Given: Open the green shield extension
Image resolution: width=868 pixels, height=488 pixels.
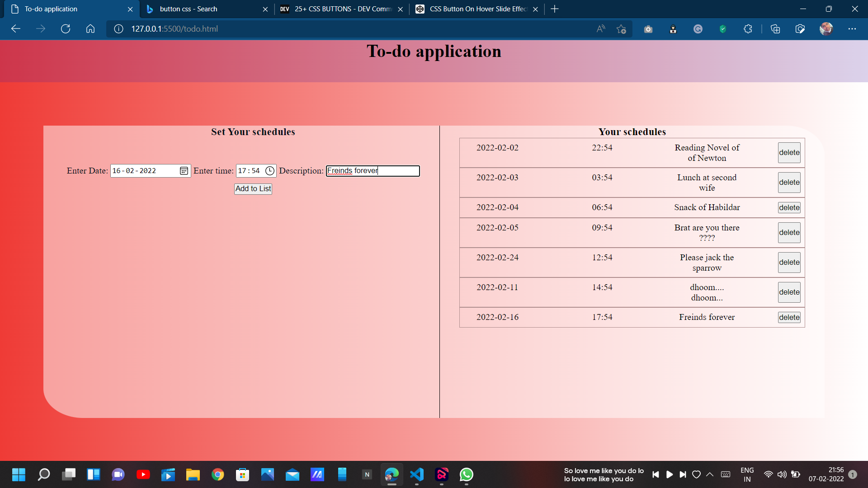Looking at the screenshot, I should (x=723, y=29).
